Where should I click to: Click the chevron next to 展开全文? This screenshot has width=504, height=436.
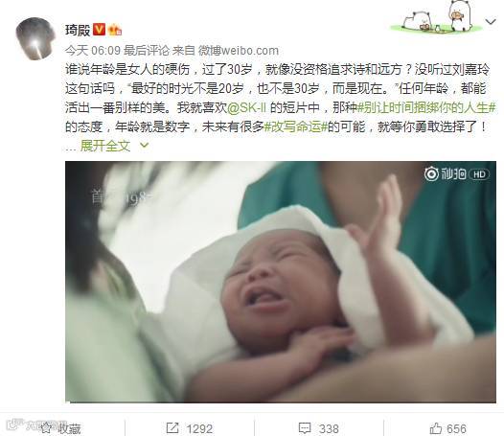point(145,146)
